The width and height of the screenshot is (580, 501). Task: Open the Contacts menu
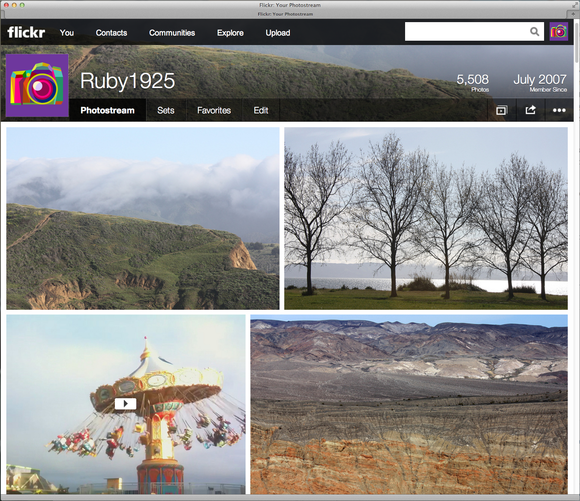pos(111,33)
